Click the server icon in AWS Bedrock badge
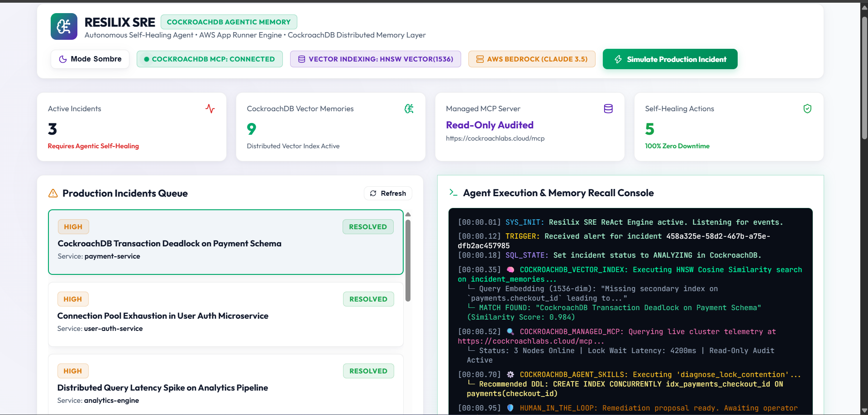 point(480,59)
